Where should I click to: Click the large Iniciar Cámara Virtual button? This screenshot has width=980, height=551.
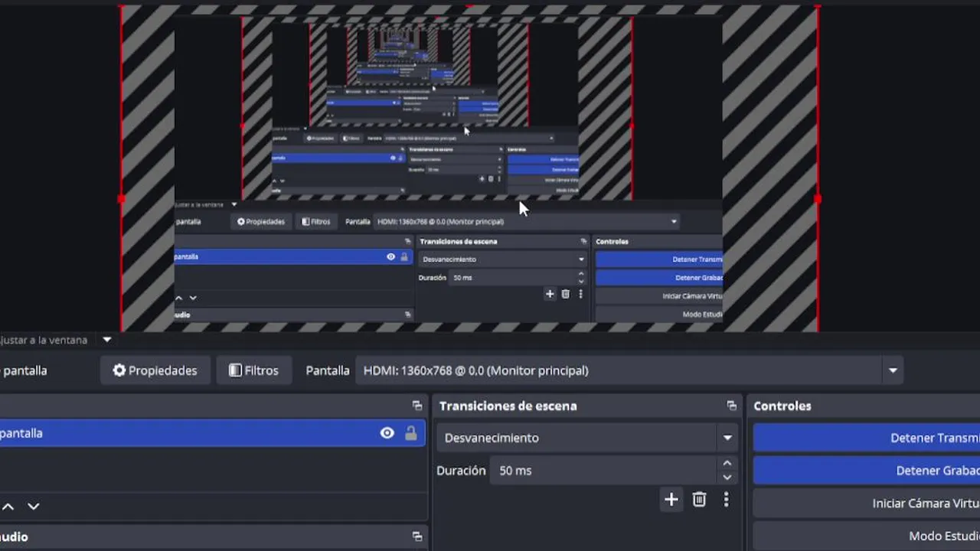coord(867,504)
